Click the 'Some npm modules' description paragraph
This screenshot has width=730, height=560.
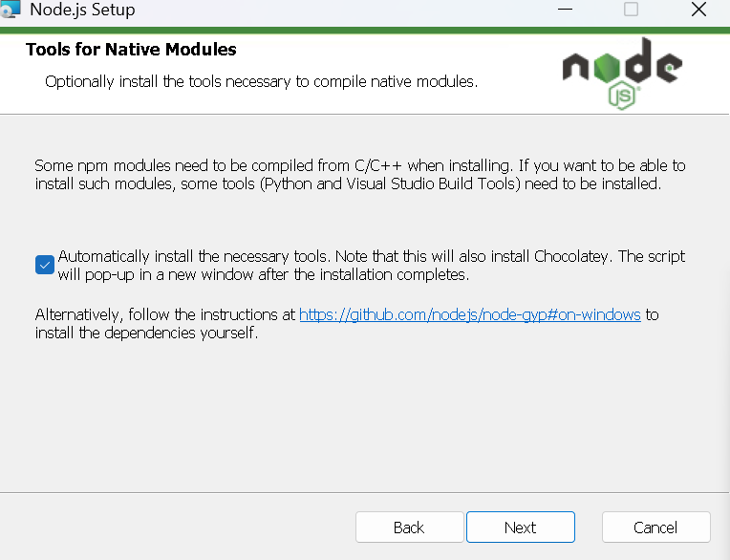[359, 174]
